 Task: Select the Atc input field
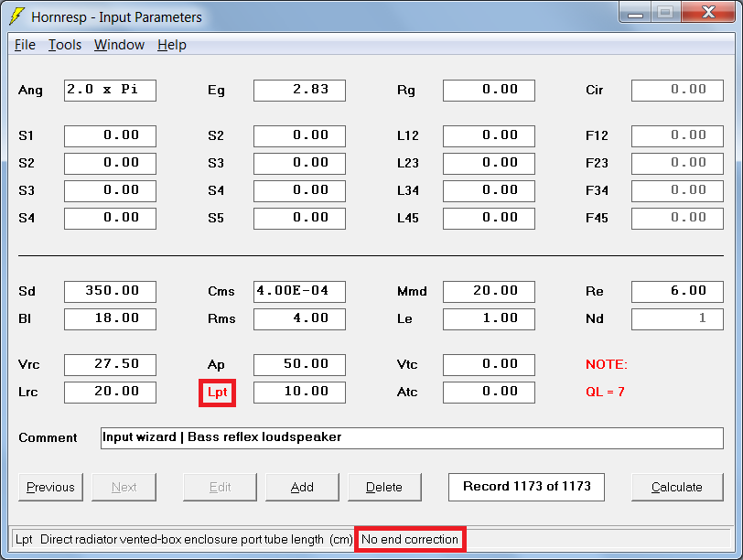[x=489, y=393]
